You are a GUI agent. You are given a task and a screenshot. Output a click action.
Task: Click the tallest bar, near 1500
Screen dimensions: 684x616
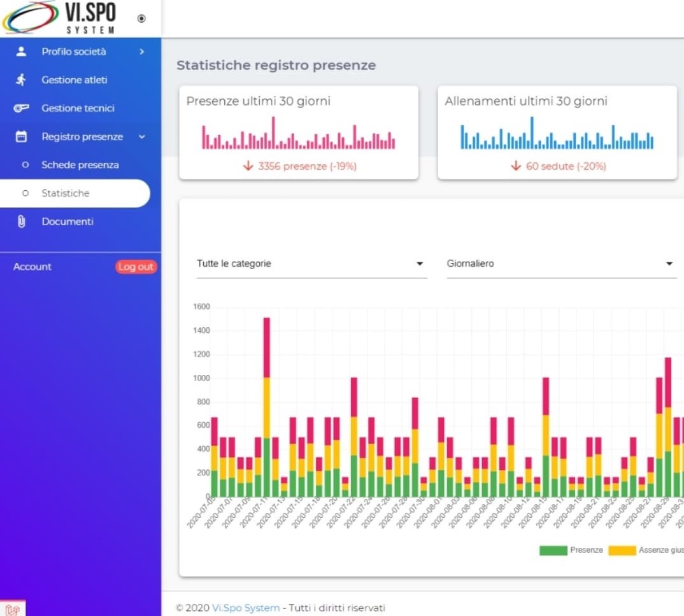point(267,407)
